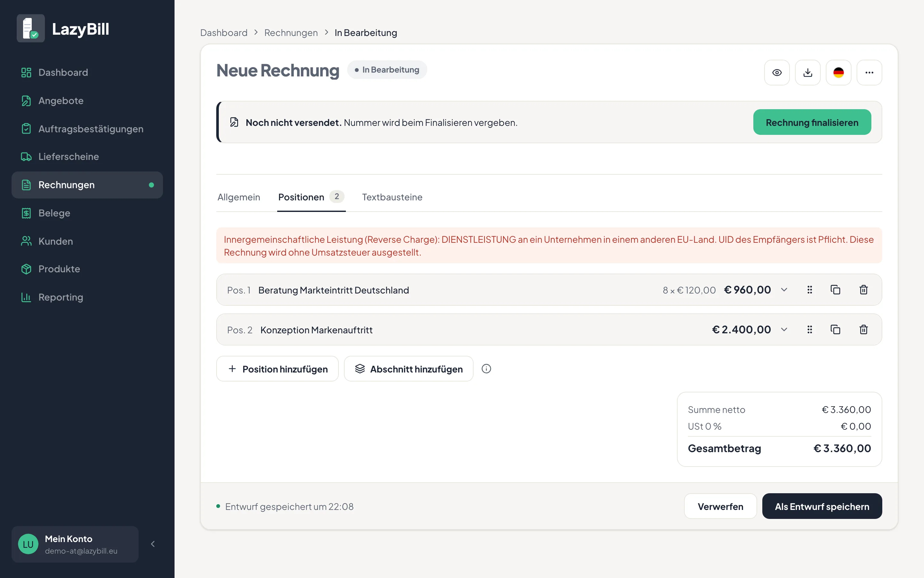Click Als Entwurf speichern button
Image resolution: width=924 pixels, height=578 pixels.
822,506
